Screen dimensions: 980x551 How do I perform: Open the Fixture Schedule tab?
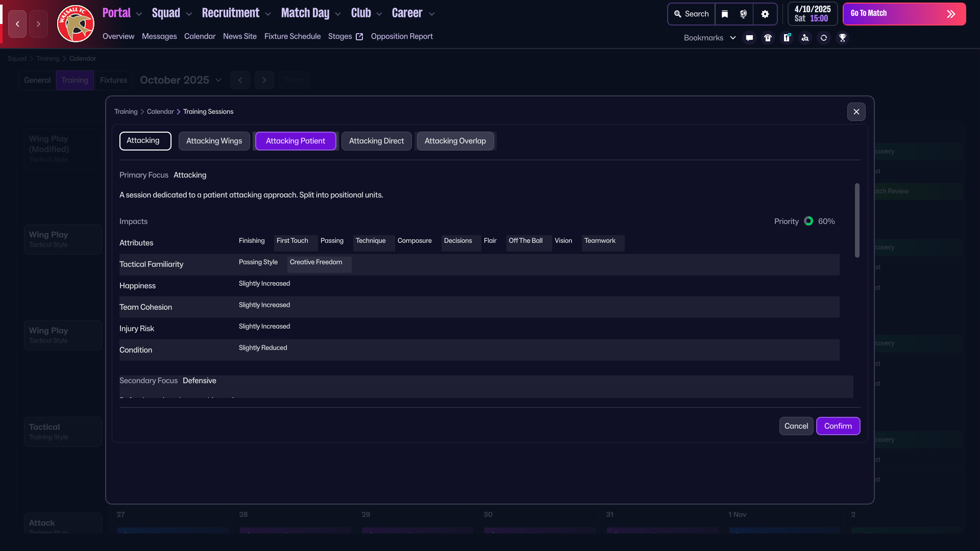click(x=292, y=36)
